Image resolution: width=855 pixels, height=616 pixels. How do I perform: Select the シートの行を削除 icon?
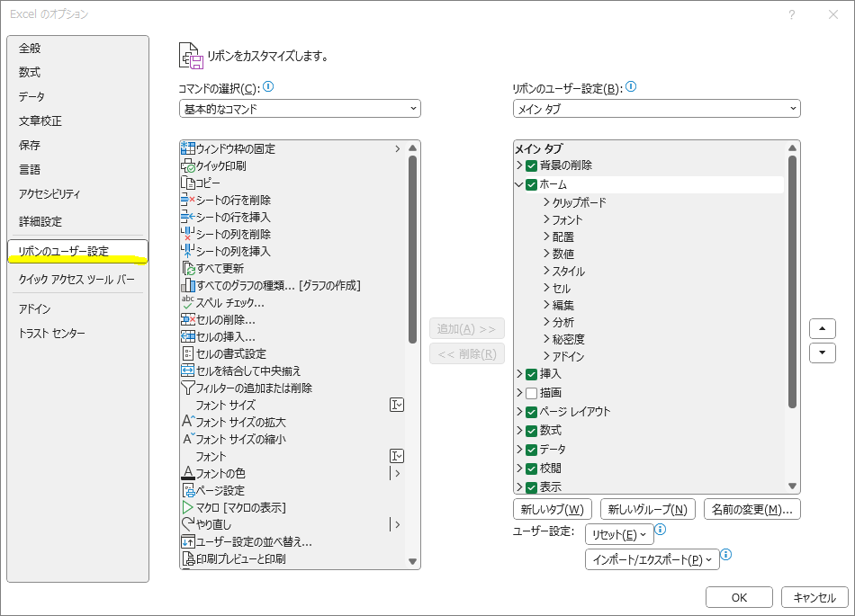click(187, 200)
